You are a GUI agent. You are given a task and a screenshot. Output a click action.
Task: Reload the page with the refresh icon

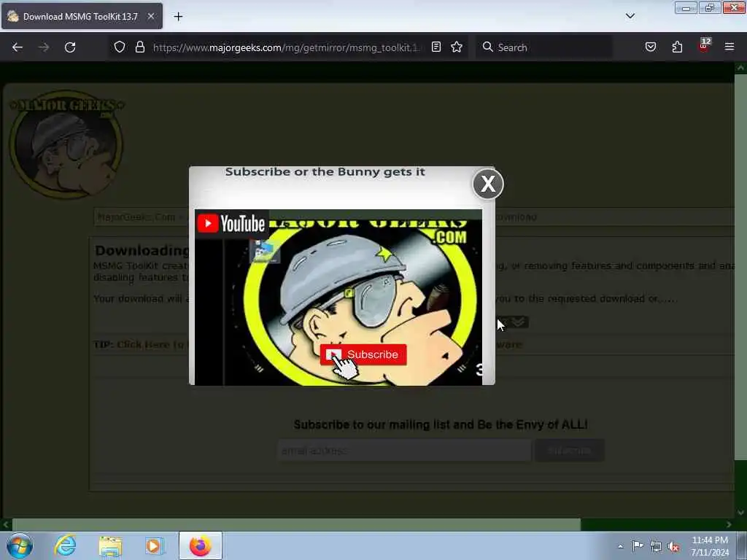tap(70, 47)
